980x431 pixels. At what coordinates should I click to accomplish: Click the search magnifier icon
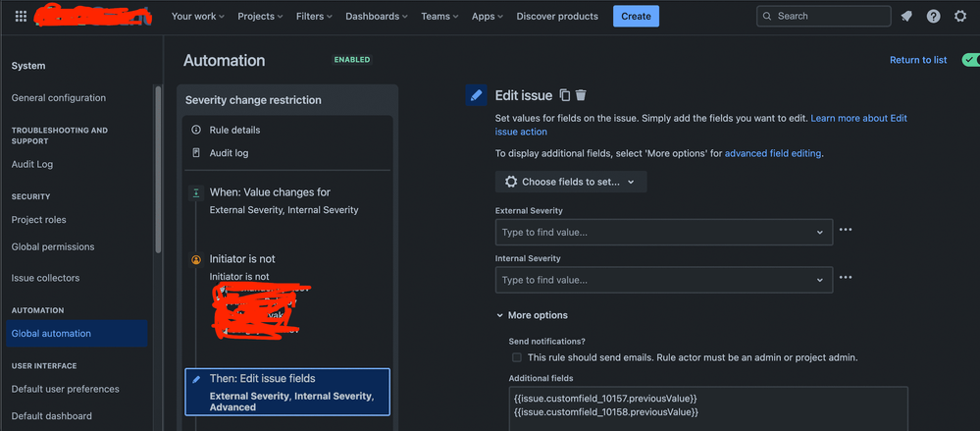[767, 17]
